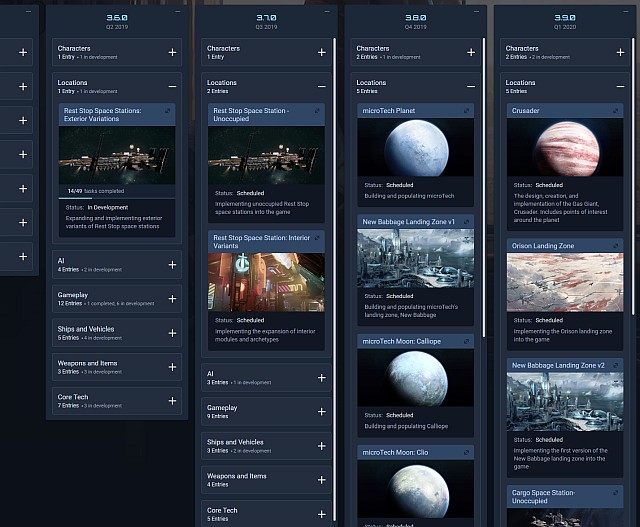Viewport: 640px width, 527px height.
Task: Expand Weapons and Items in release 3.6.0
Action: click(x=172, y=367)
